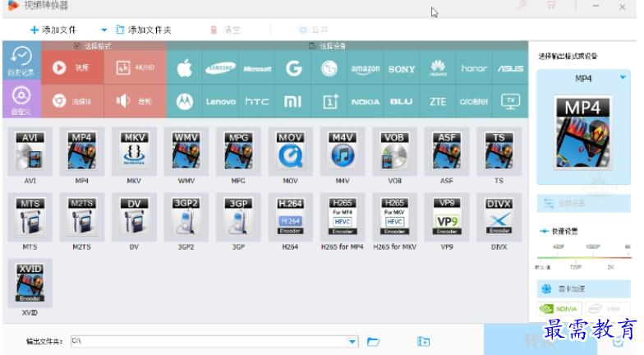This screenshot has width=644, height=355.
Task: Choose BLU device presets
Action: [402, 101]
